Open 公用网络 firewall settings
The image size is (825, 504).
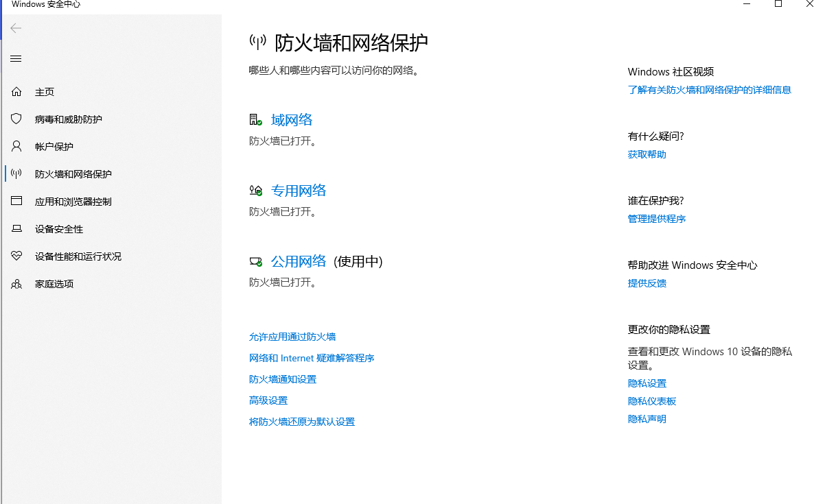pos(299,261)
